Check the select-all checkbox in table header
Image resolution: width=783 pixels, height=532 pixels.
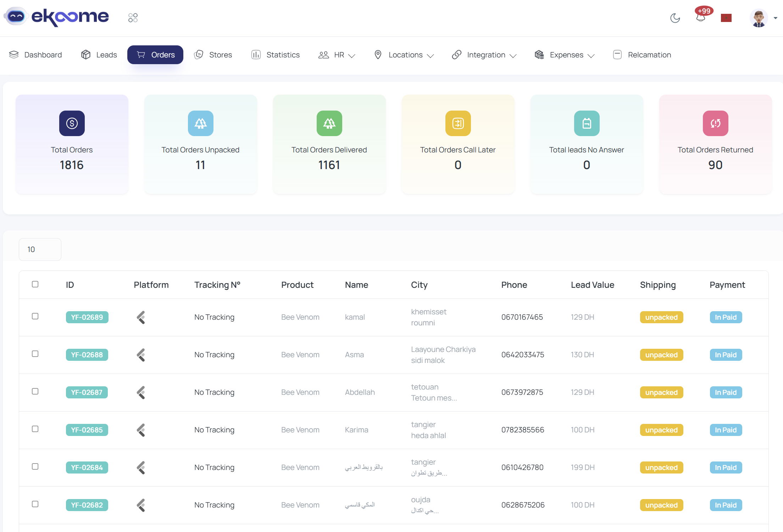pyautogui.click(x=35, y=284)
